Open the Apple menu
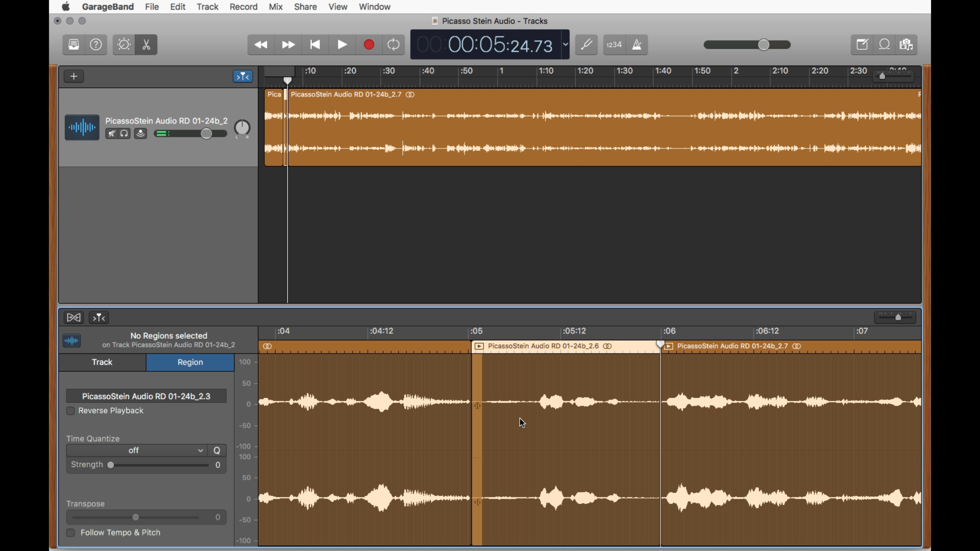This screenshot has width=980, height=551. pos(66,7)
